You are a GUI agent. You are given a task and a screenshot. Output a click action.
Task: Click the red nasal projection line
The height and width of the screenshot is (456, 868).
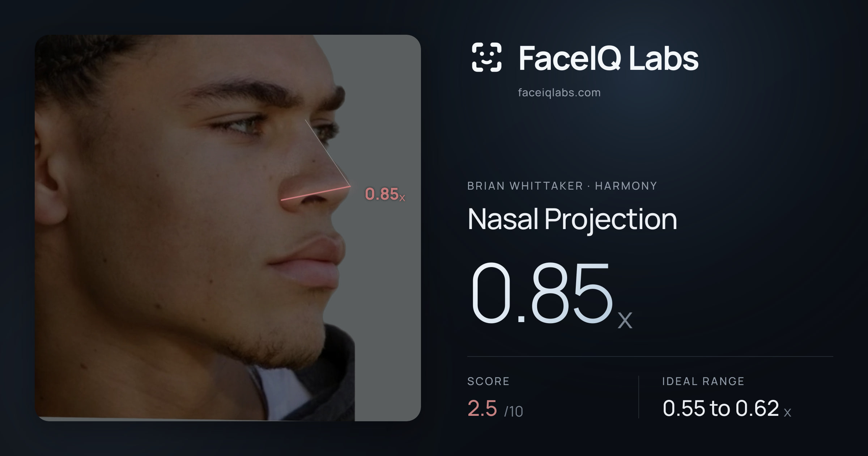click(x=315, y=193)
